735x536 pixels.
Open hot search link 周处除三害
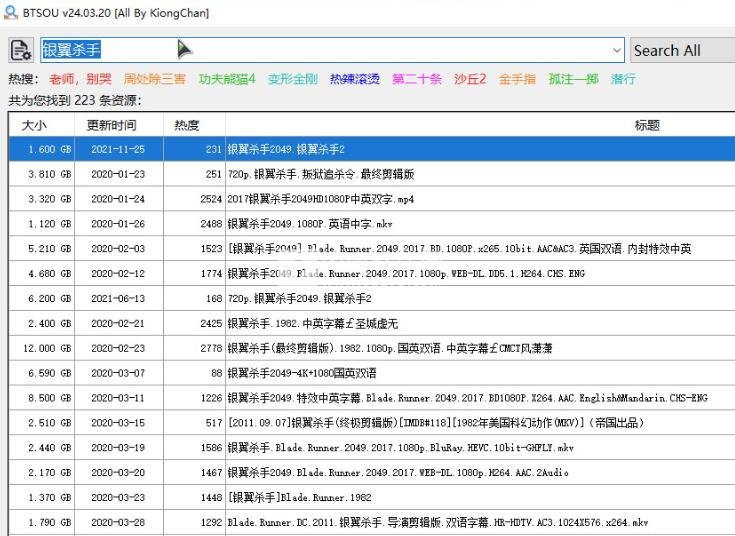155,79
